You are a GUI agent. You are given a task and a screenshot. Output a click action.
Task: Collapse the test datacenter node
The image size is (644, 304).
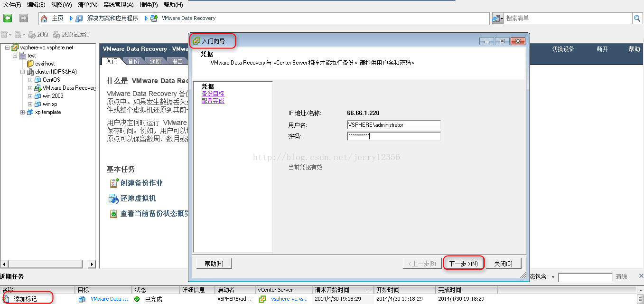click(x=15, y=56)
